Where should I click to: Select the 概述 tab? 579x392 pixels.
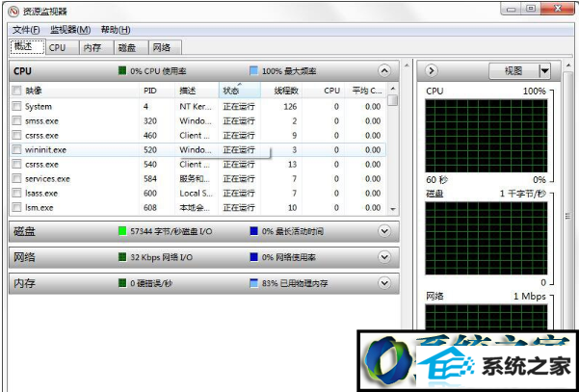pyautogui.click(x=27, y=47)
